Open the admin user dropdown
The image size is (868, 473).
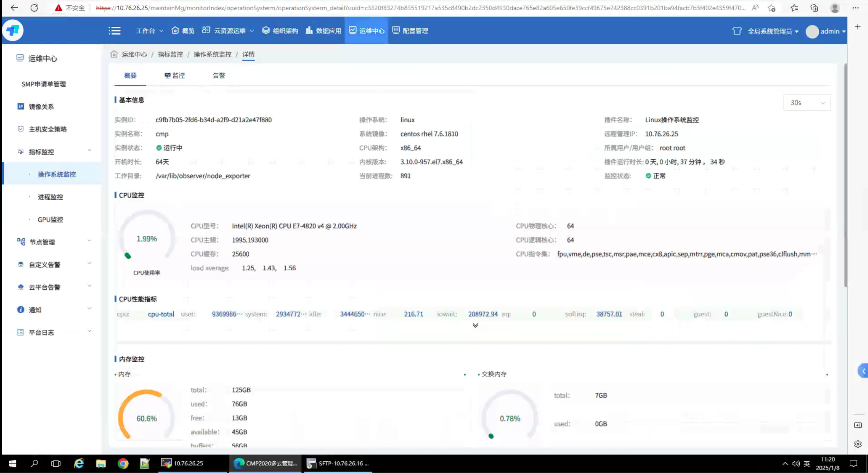click(x=833, y=31)
